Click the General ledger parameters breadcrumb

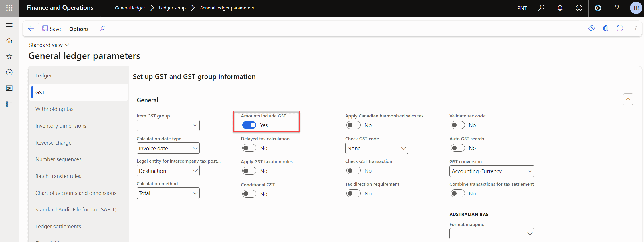tap(227, 8)
